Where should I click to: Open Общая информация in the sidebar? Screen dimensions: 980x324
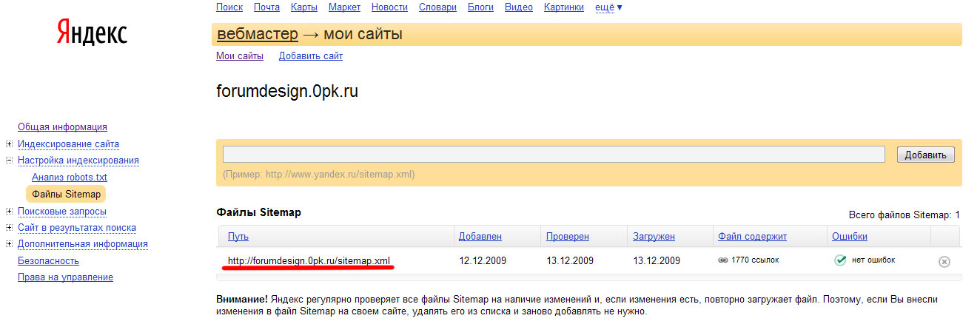(x=62, y=127)
